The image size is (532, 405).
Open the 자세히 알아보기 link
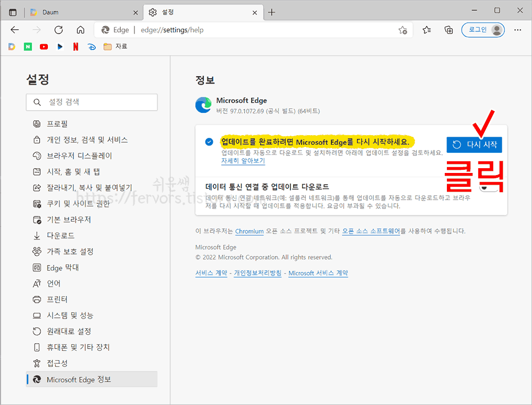243,161
